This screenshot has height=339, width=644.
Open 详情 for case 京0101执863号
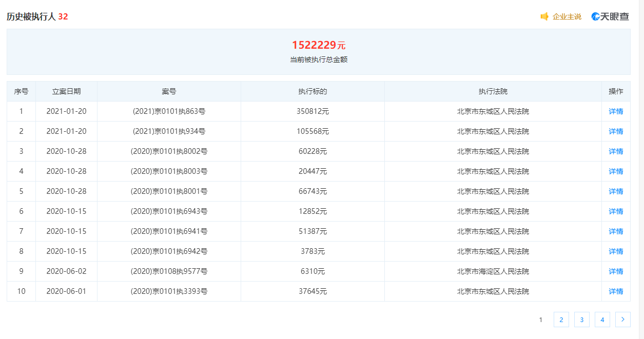616,111
